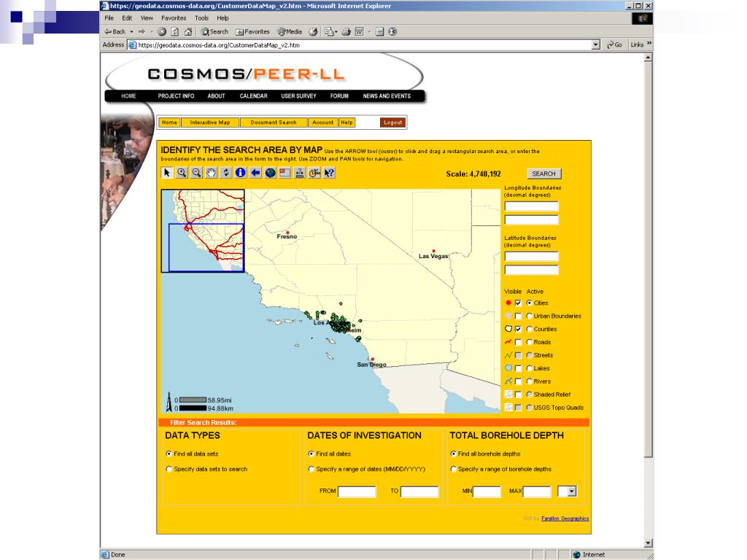Check Roads visible checkbox
The width and height of the screenshot is (747, 560).
point(518,343)
